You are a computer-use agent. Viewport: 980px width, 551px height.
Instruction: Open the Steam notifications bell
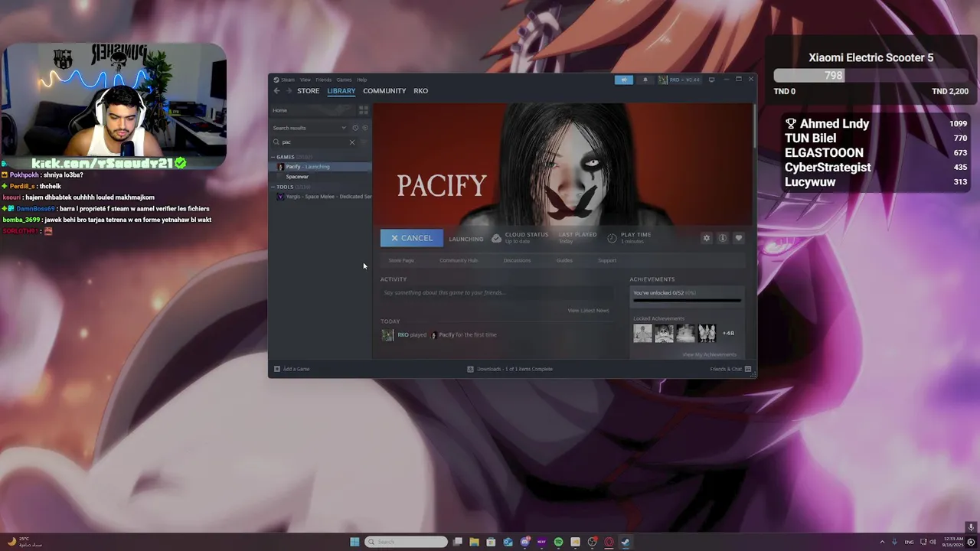tap(645, 80)
